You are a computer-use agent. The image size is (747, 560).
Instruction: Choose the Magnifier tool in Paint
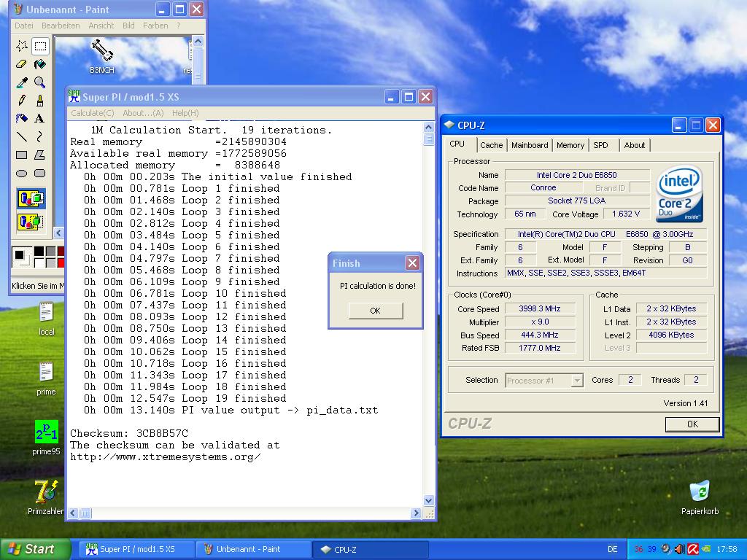click(x=40, y=82)
